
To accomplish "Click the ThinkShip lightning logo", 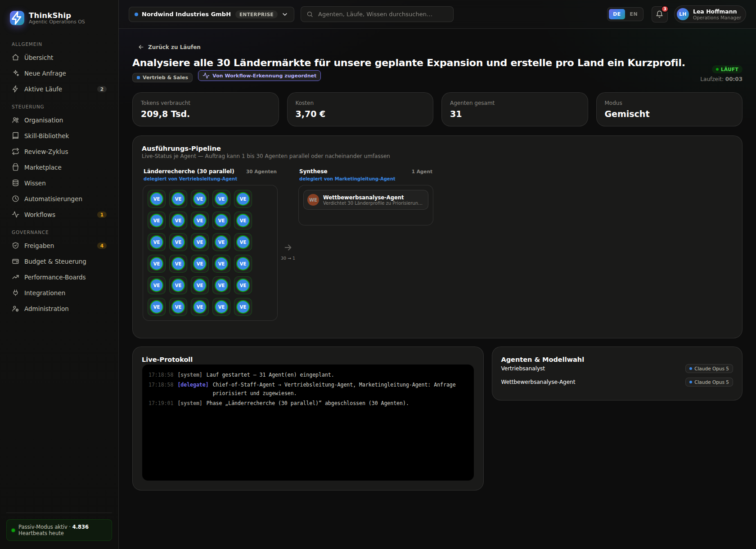I will [x=17, y=18].
